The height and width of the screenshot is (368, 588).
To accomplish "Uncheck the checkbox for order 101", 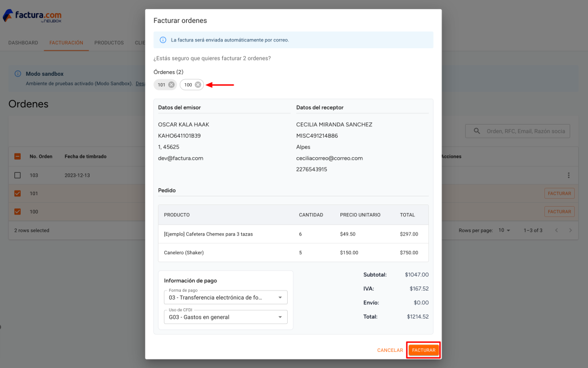I will pyautogui.click(x=18, y=193).
